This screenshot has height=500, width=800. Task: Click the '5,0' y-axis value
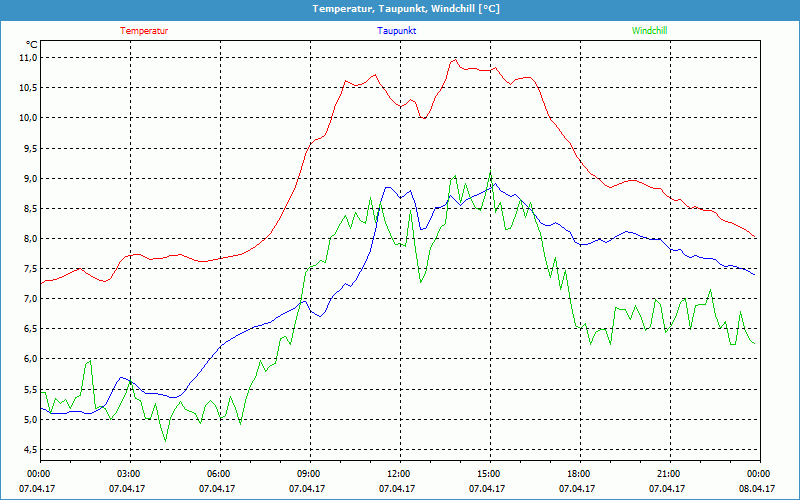coord(31,420)
